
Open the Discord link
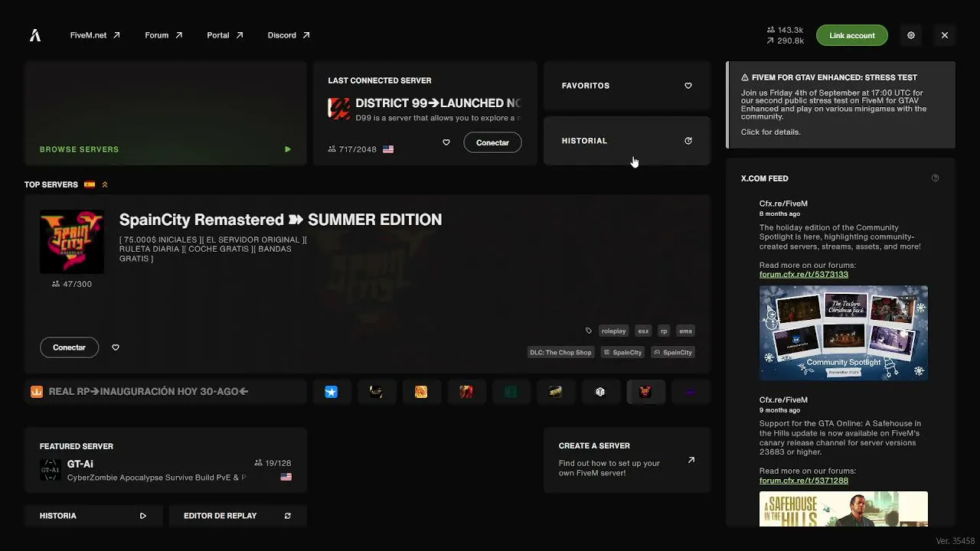click(289, 35)
